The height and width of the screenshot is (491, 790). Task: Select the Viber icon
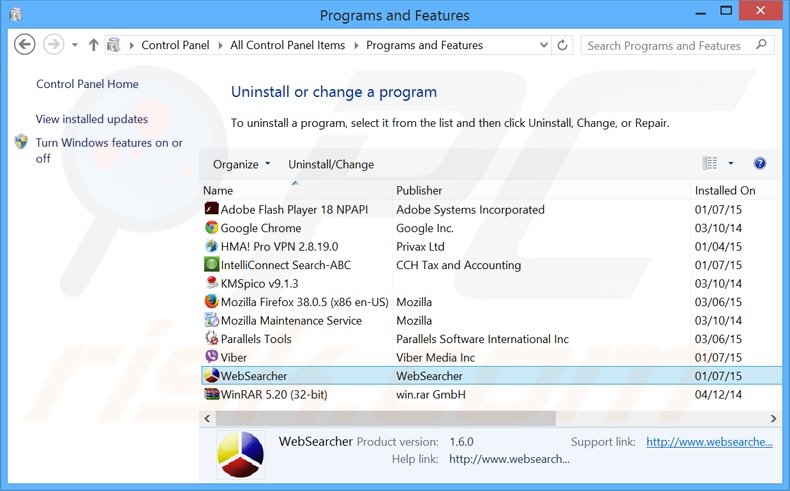click(212, 357)
